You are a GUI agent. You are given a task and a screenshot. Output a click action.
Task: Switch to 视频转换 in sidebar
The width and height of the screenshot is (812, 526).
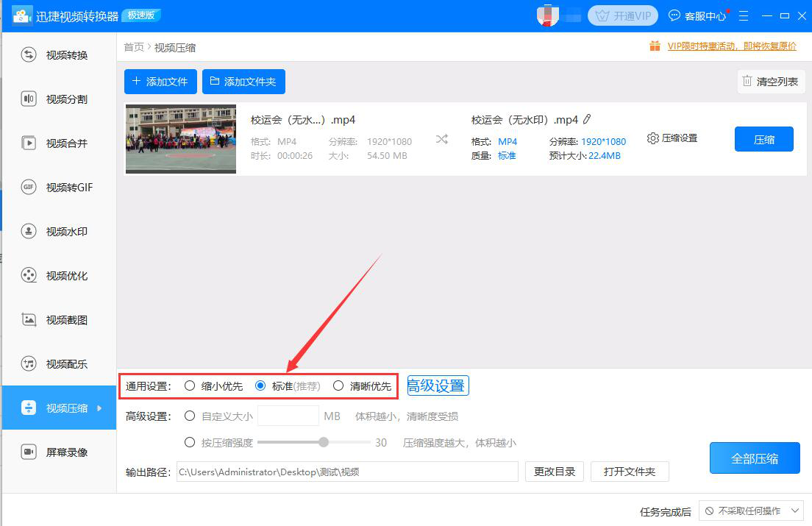point(66,55)
